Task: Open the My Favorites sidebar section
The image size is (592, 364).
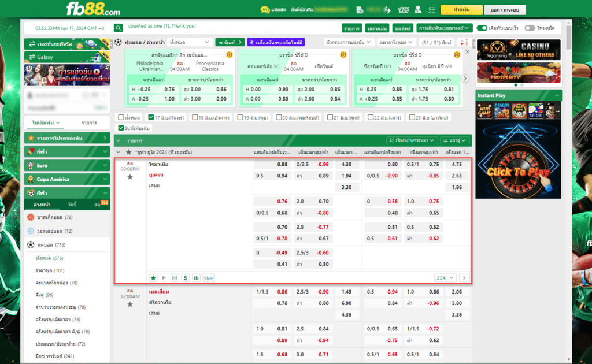Action: [67, 138]
